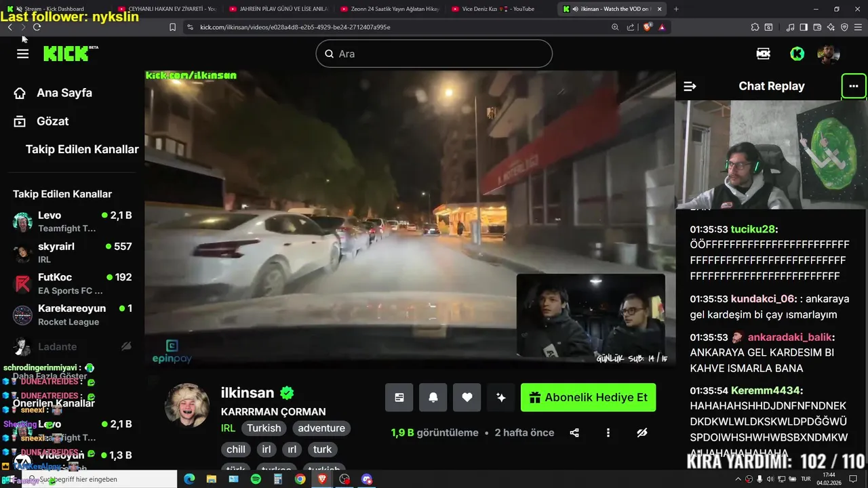Viewport: 868px width, 488px height.
Task: Click username ankaradaki_balik in chat
Action: click(789, 337)
